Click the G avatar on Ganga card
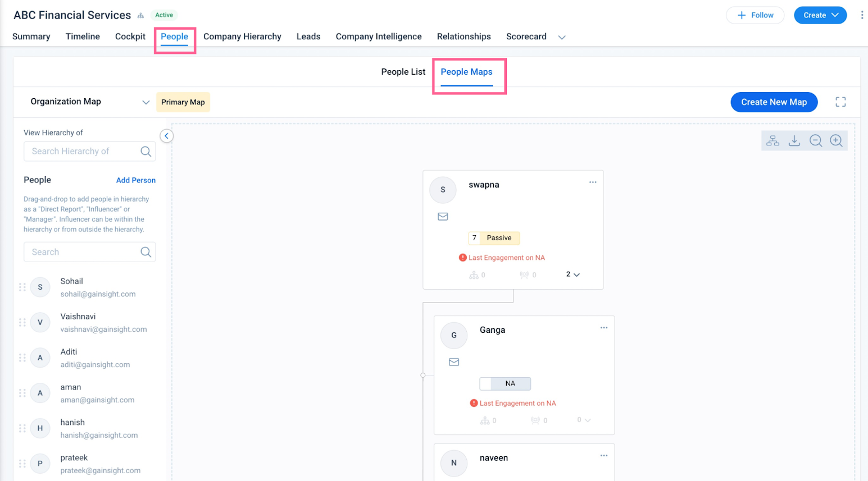Image resolution: width=868 pixels, height=481 pixels. tap(454, 335)
